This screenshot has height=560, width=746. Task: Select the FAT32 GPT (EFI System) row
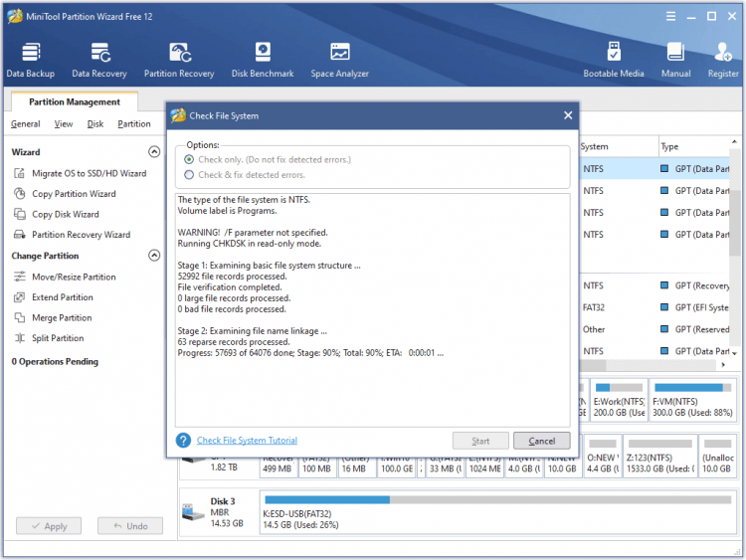pos(654,307)
